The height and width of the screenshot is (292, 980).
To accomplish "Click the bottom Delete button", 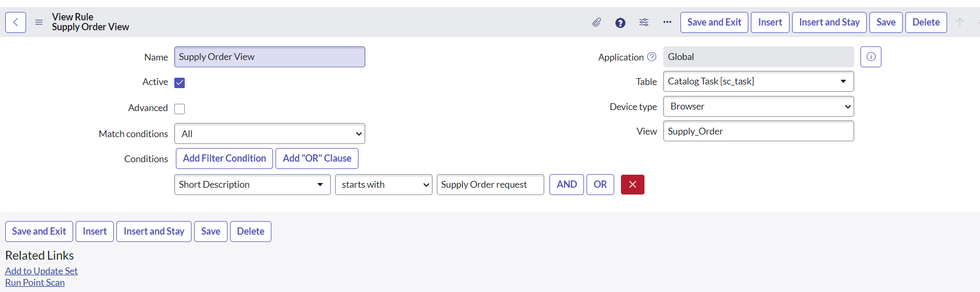I will (x=250, y=232).
